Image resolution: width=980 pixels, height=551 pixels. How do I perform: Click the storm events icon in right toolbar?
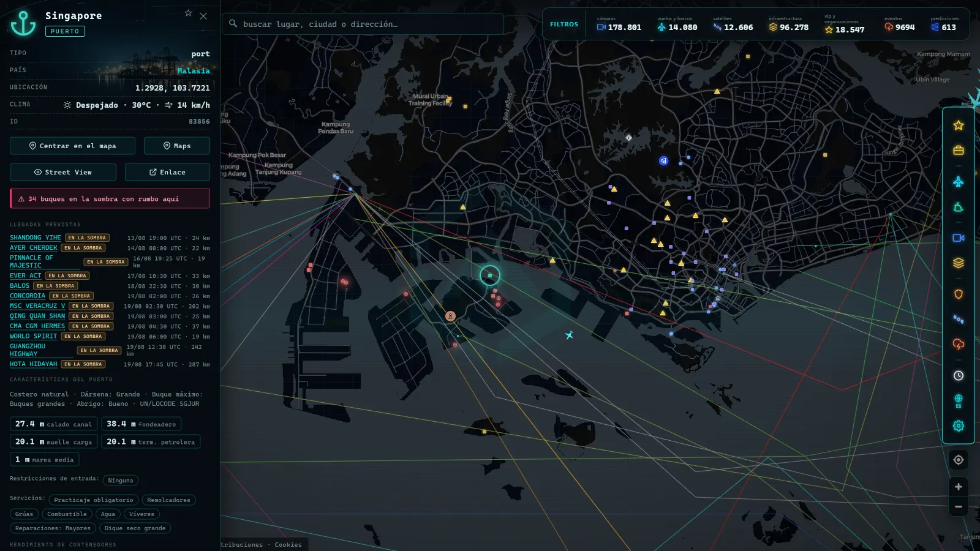tap(959, 344)
